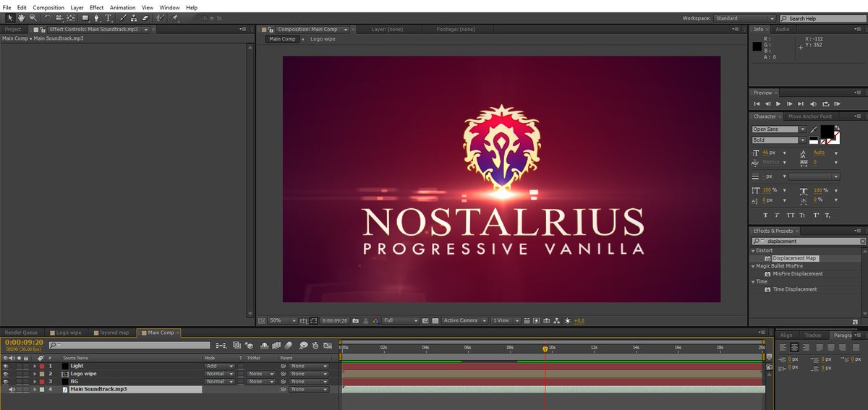Toggle mute audio in Preview panel
The height and width of the screenshot is (410, 868).
813,104
